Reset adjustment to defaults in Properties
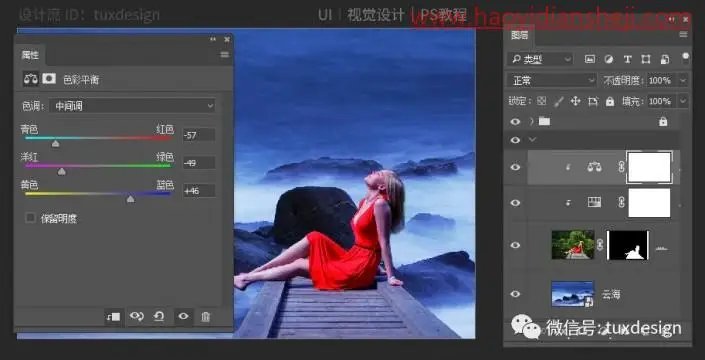This screenshot has height=360, width=705. (159, 316)
